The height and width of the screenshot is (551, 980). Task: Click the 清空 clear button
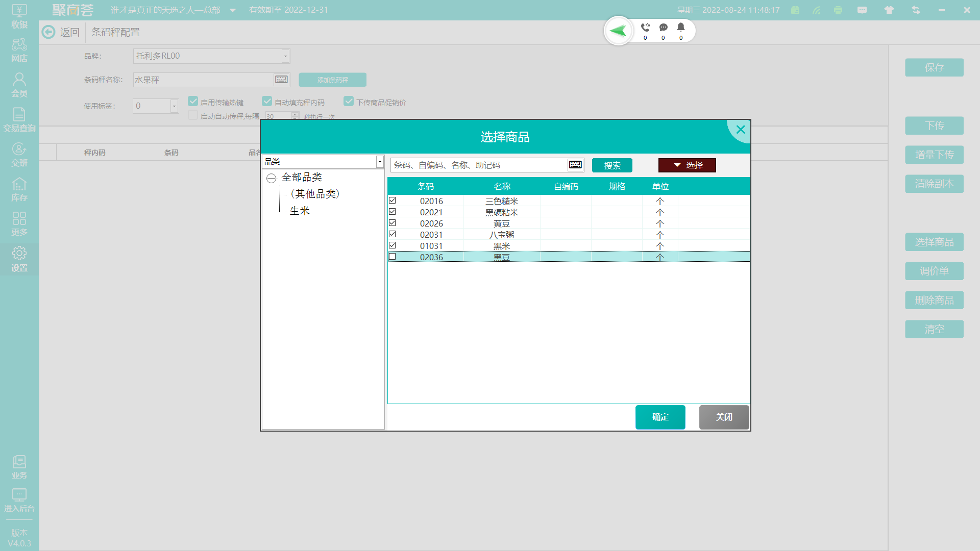[934, 329]
